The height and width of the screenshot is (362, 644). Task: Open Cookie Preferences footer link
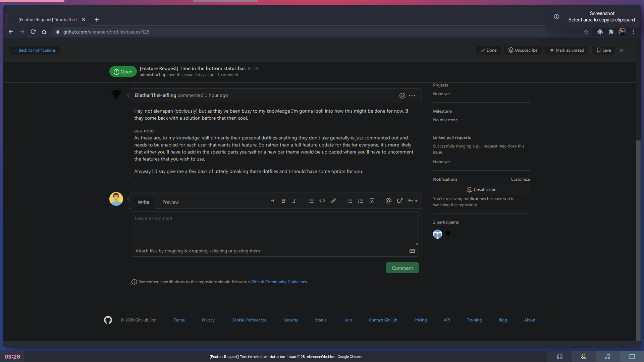tap(249, 320)
